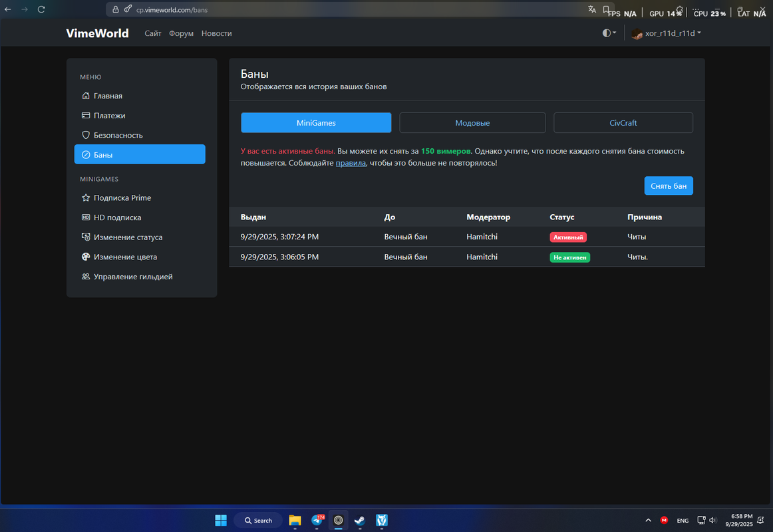Click the network display tray icon
This screenshot has height=532, width=773.
click(x=701, y=520)
